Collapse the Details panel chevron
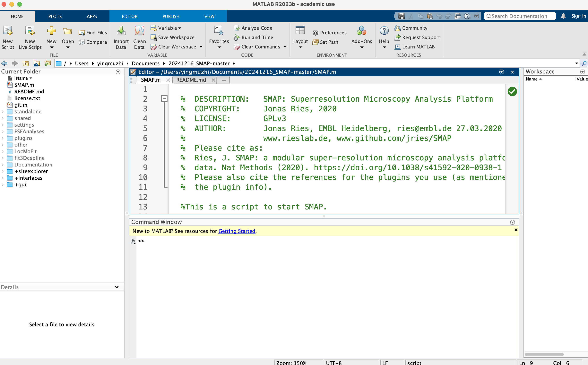Screen dimensions: 588x365 [x=117, y=287]
